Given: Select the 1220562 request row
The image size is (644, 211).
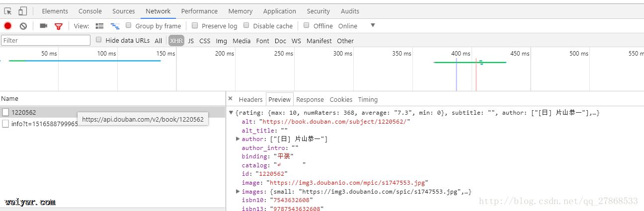Looking at the screenshot, I should pos(24,112).
